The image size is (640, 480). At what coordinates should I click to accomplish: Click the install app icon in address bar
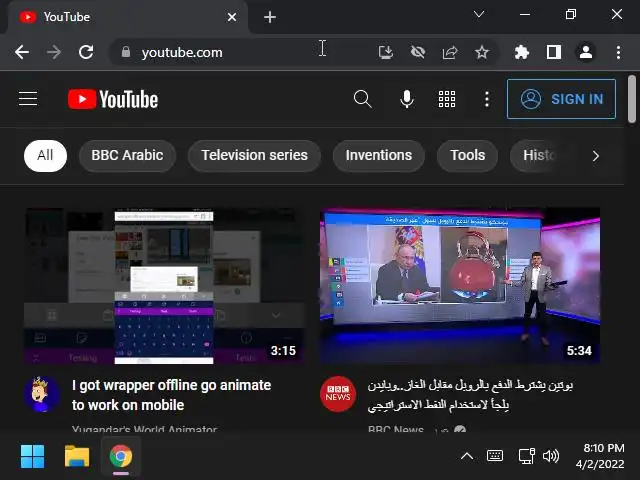coord(386,52)
